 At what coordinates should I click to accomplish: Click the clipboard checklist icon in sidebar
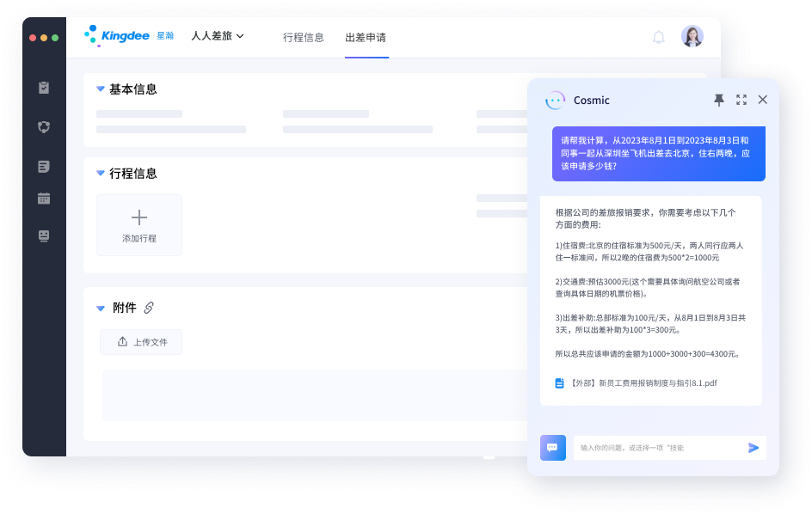pyautogui.click(x=44, y=88)
